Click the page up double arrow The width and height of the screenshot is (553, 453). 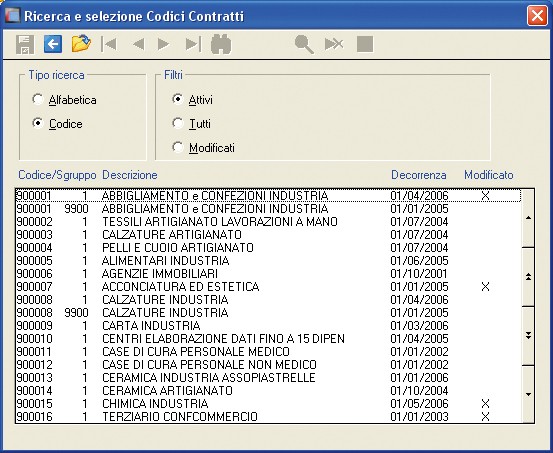pos(528,277)
